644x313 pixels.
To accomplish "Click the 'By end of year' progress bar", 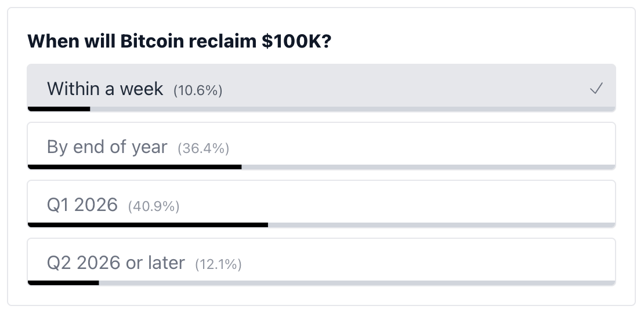I will tap(321, 167).
